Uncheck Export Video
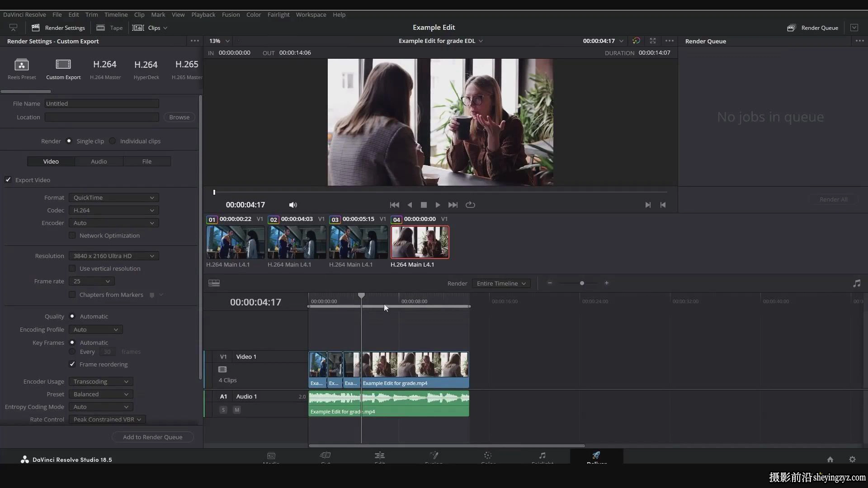This screenshot has height=488, width=868. (8, 180)
